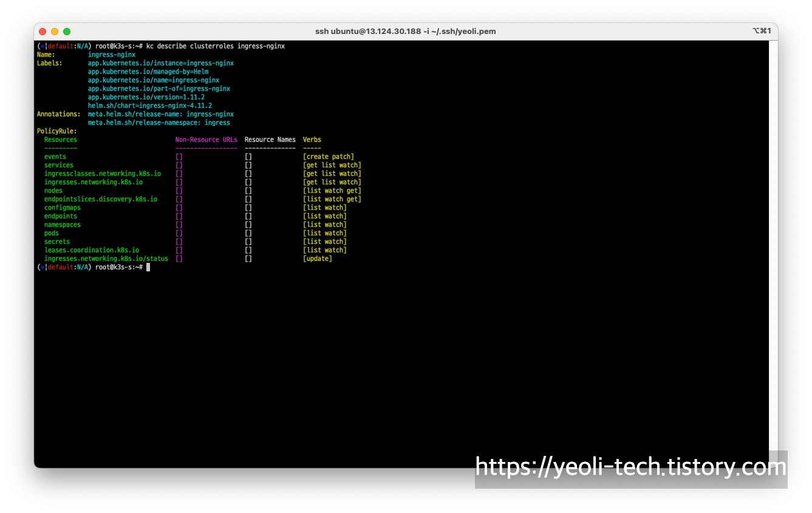This screenshot has height=513, width=812.
Task: Click label 'app.kubernetes.io/part-of=ingress-nginx'
Action: point(159,89)
